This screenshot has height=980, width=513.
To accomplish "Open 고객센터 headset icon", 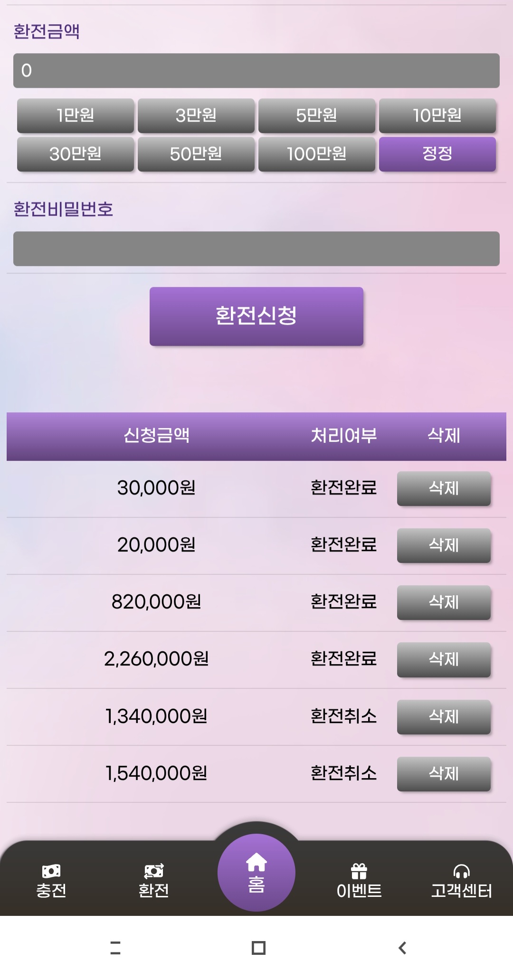I will click(x=461, y=871).
